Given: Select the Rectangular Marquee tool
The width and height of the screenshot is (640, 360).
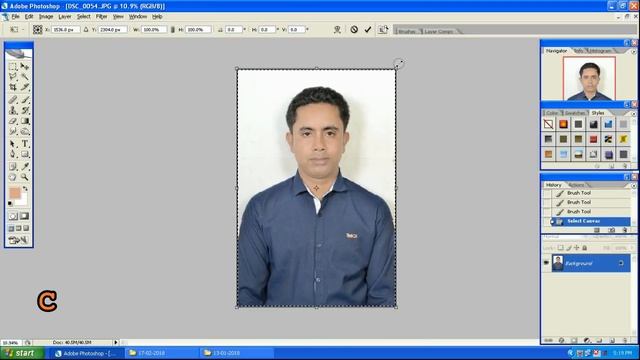Looking at the screenshot, I should (13, 66).
